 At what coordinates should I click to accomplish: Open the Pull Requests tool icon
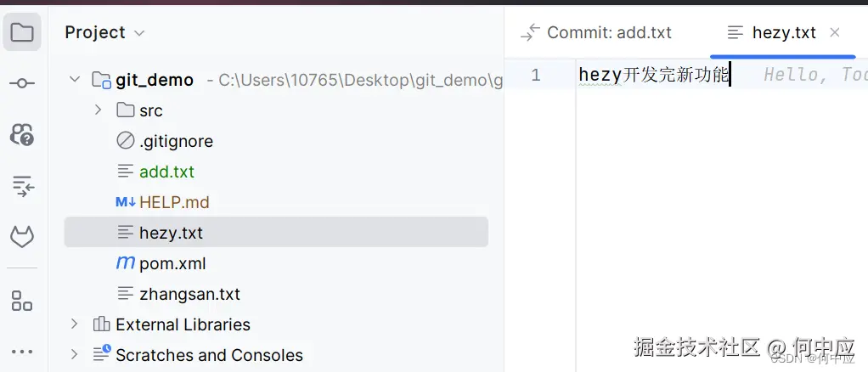pyautogui.click(x=22, y=186)
